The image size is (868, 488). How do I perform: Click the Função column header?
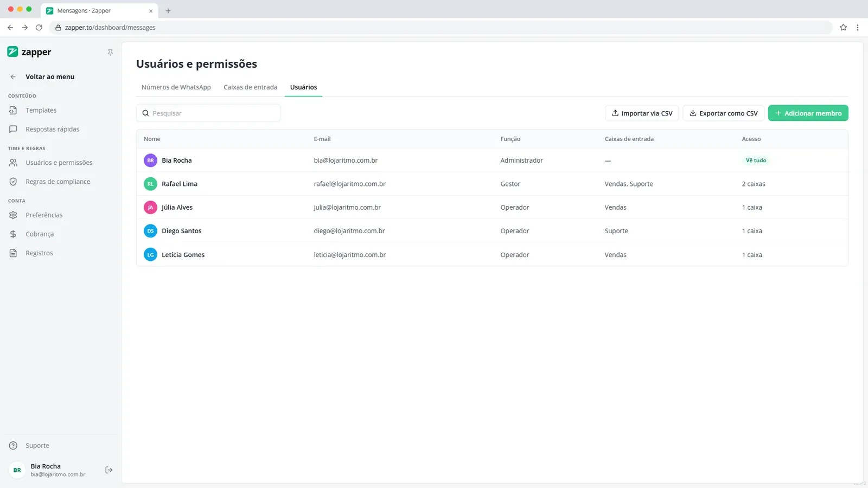click(x=510, y=139)
